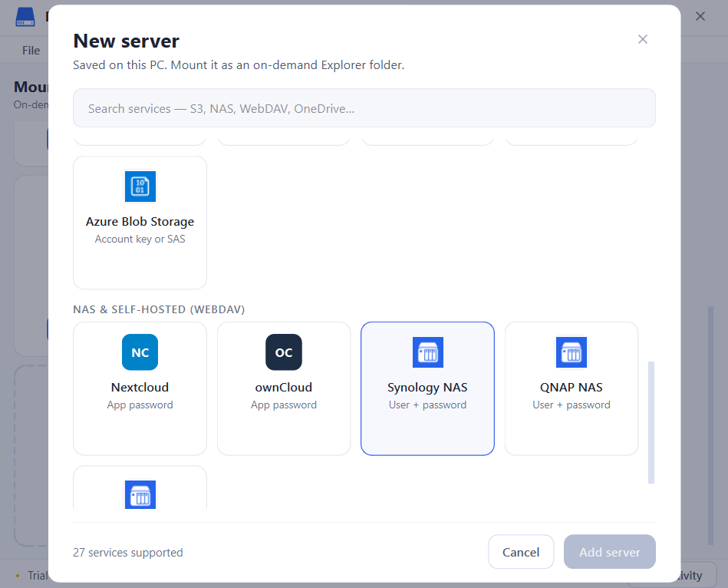
Task: Focus the Search services field
Action: 364,108
